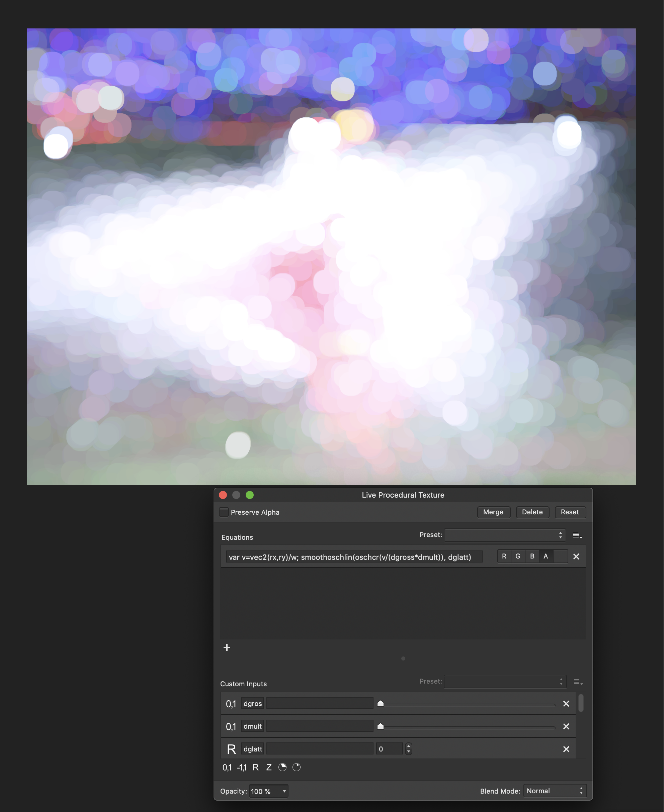664x812 pixels.
Task: Click the equation formula text field
Action: (354, 557)
